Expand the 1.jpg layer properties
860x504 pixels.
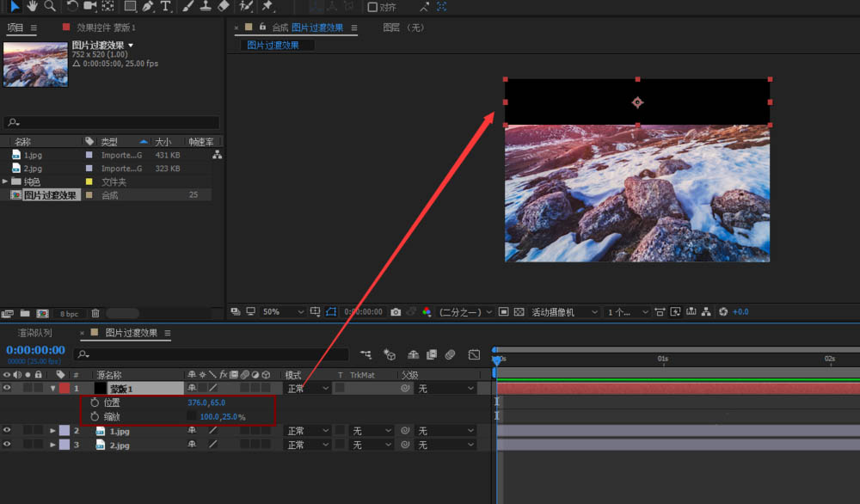coord(52,431)
